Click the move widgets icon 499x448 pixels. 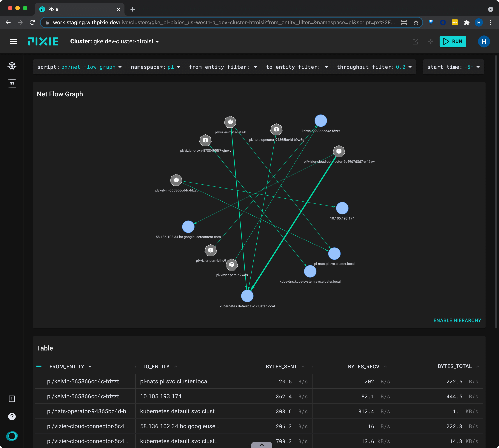pos(430,42)
